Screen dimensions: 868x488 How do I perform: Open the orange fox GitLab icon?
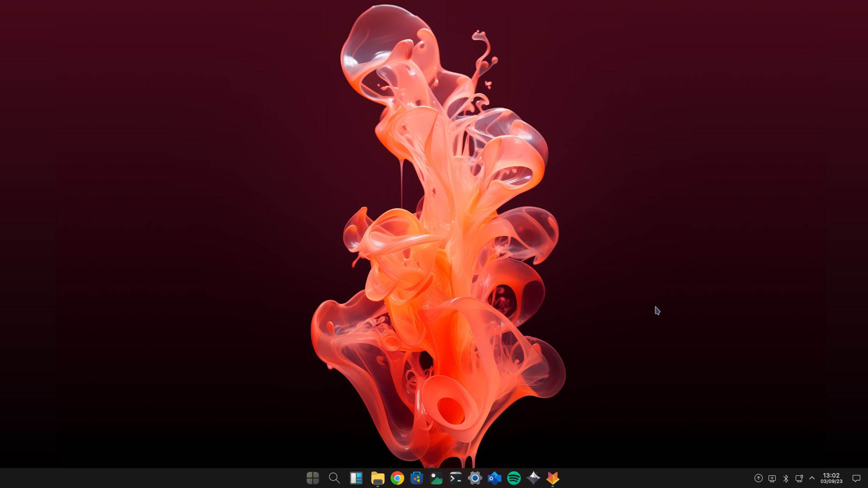click(x=553, y=478)
